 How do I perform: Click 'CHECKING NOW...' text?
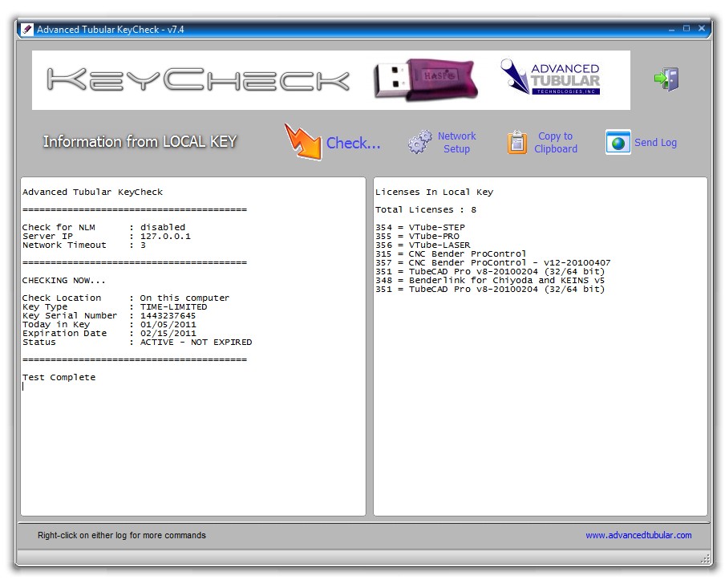point(64,280)
